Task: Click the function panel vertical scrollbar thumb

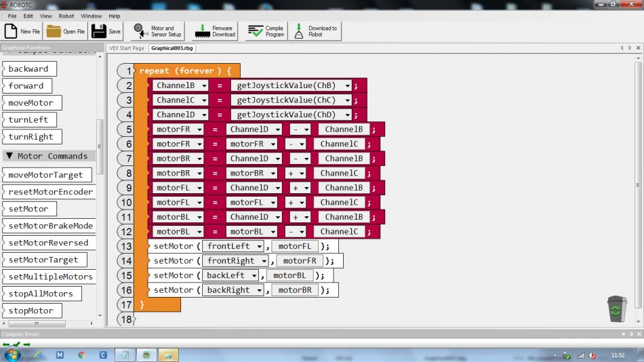Action: pyautogui.click(x=100, y=146)
